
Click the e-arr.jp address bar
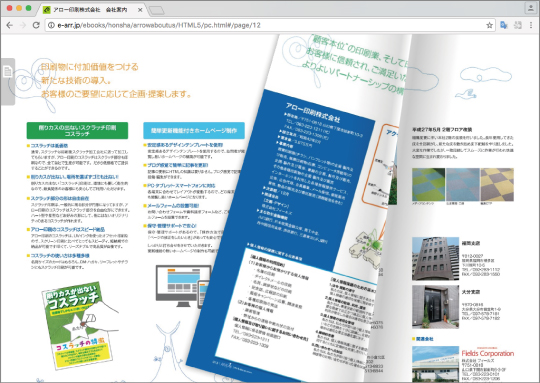270,25
